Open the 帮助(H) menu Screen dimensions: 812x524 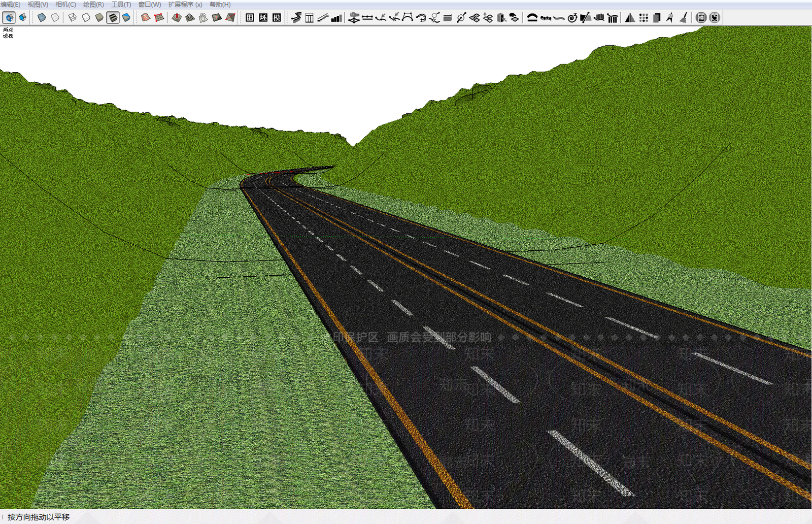(220, 5)
